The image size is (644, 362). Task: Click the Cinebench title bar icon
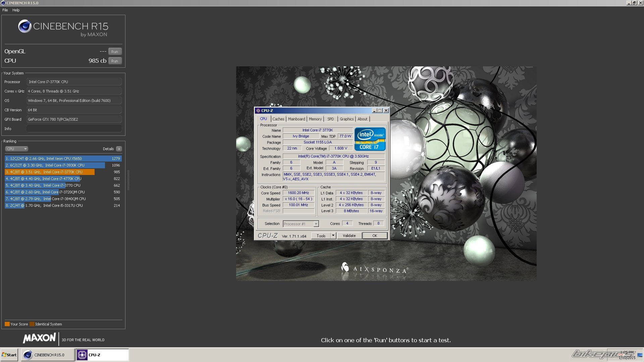[x=3, y=3]
